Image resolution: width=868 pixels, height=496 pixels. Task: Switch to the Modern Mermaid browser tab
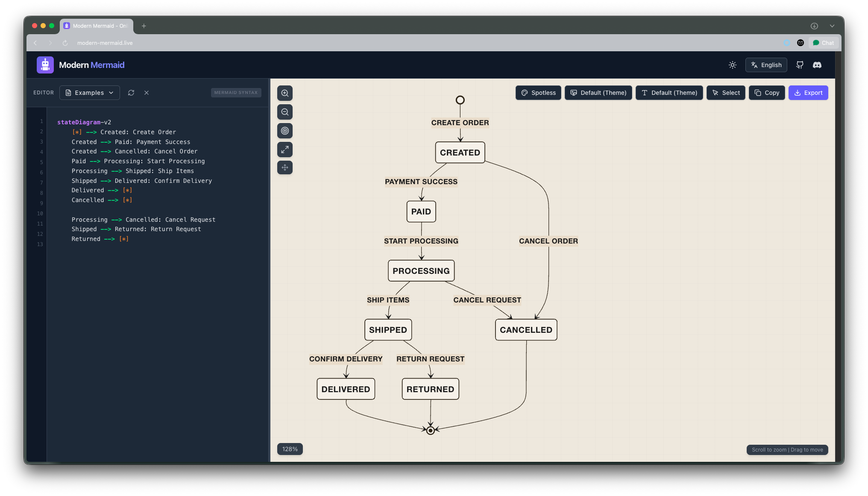click(x=96, y=26)
